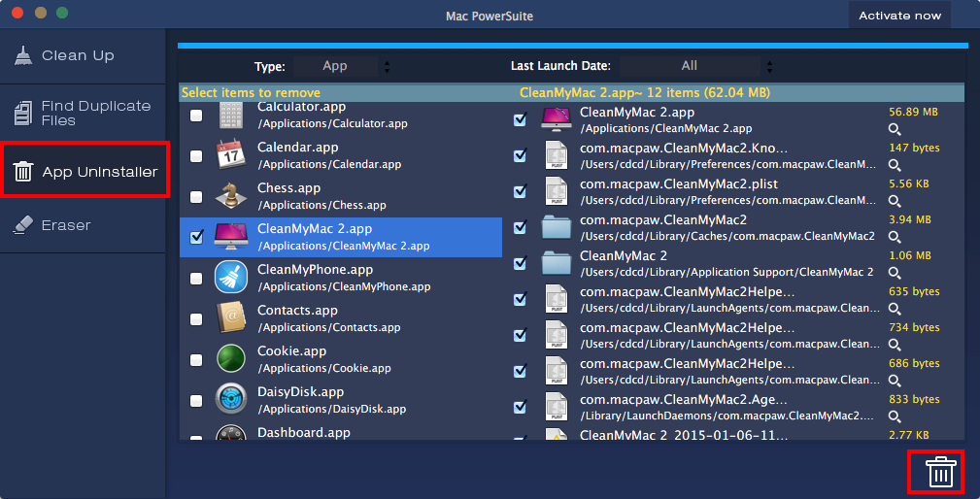Click the Eraser sidebar icon
980x499 pixels.
coord(23,225)
